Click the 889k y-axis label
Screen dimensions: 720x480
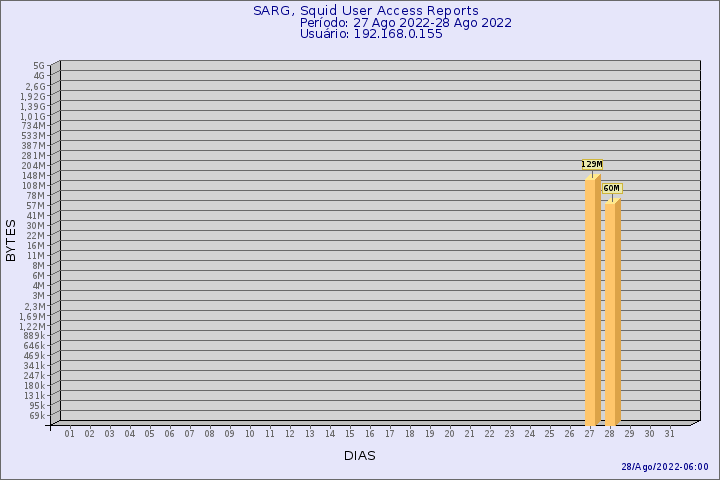point(34,336)
